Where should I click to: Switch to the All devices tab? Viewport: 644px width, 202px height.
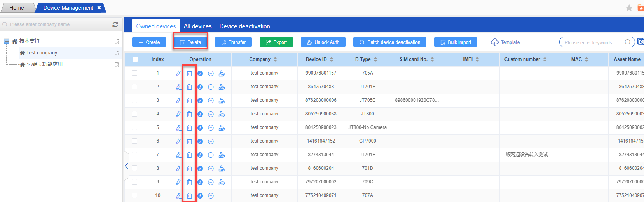tap(197, 26)
